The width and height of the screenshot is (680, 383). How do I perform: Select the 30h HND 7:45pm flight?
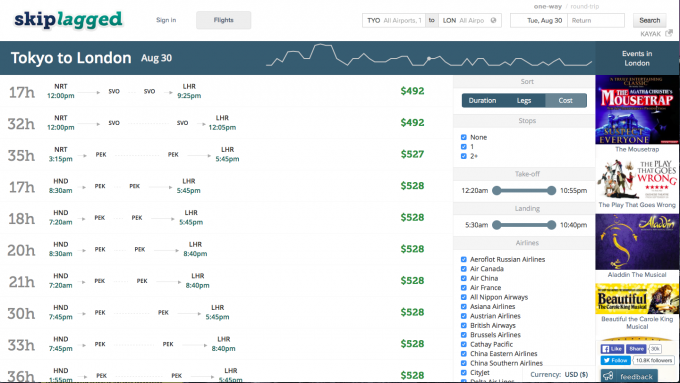pos(226,313)
